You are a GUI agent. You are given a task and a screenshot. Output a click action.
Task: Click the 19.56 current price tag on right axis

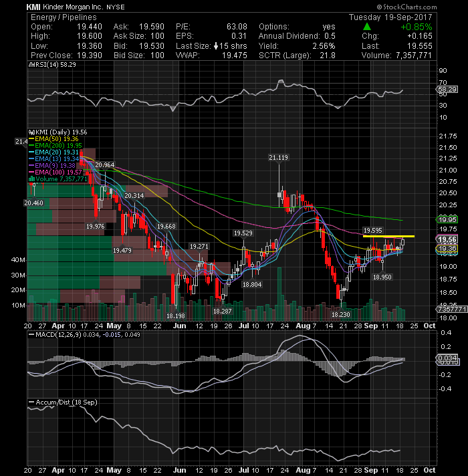447,239
